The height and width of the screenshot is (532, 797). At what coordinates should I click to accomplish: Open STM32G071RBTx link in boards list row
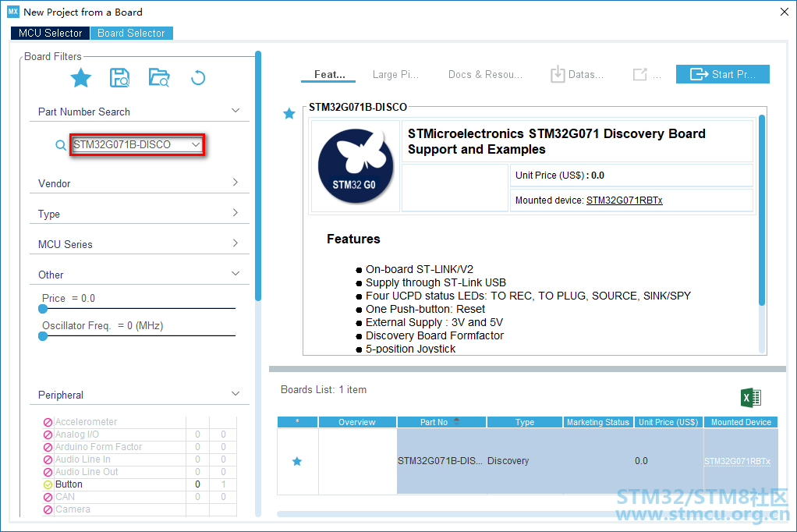pyautogui.click(x=737, y=461)
